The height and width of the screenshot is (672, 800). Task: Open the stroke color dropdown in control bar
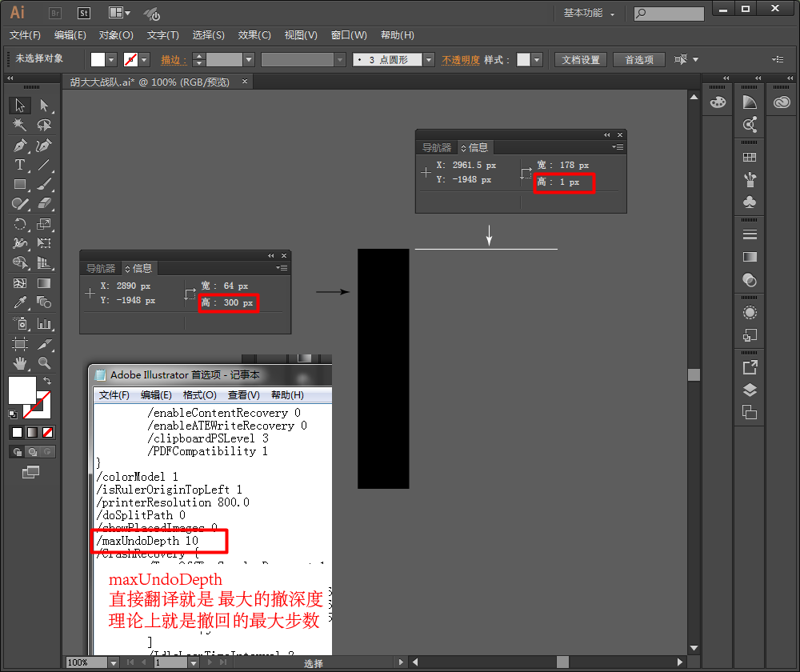coord(145,60)
